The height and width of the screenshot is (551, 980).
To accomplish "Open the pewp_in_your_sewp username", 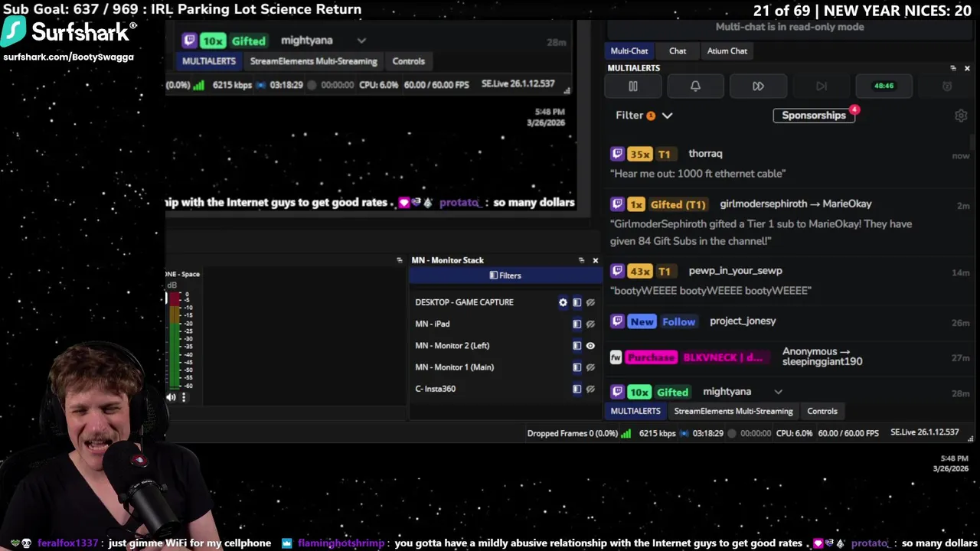I will click(x=735, y=271).
